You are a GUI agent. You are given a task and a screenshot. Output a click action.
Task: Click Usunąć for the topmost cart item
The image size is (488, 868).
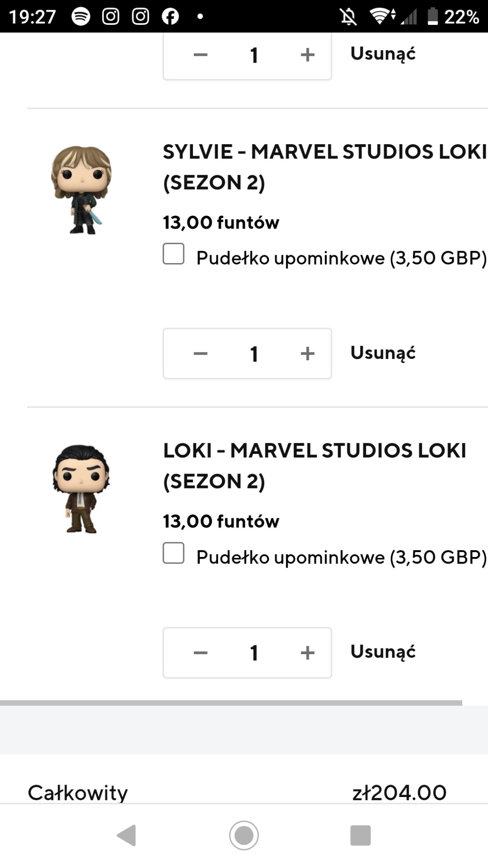point(383,54)
